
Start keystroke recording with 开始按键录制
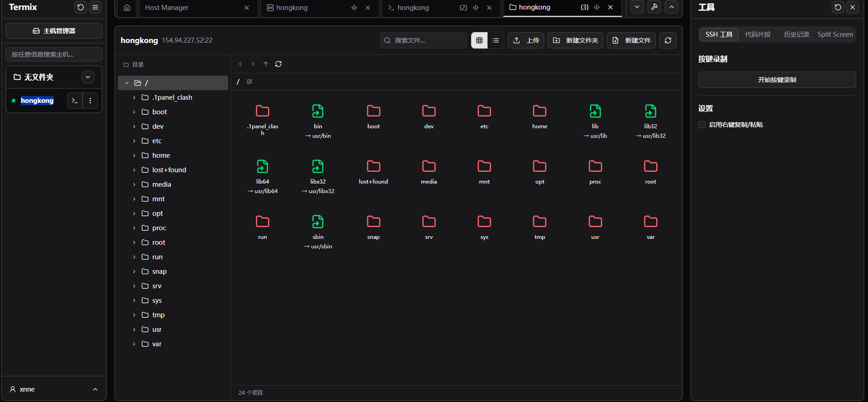click(x=777, y=80)
